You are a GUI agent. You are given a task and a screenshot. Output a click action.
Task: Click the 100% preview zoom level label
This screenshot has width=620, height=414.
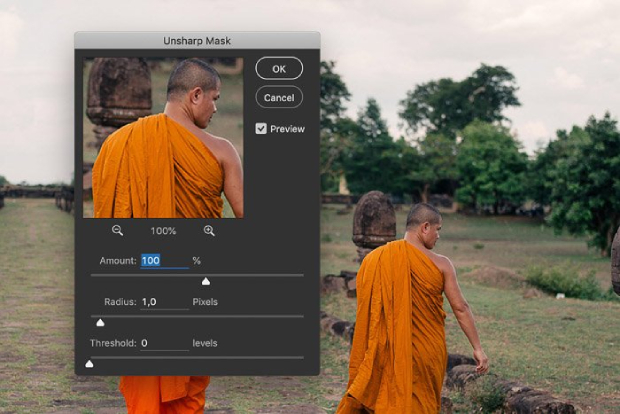click(163, 231)
